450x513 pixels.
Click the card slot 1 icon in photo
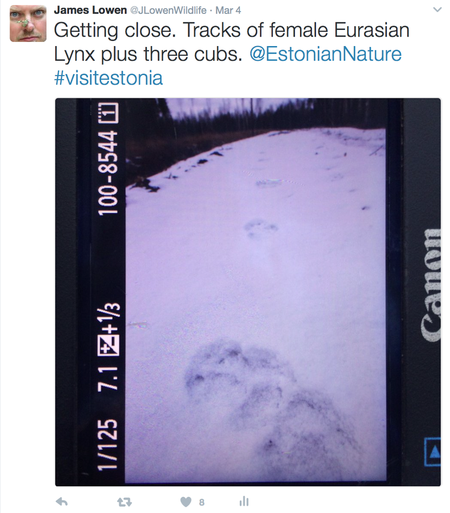point(108,113)
